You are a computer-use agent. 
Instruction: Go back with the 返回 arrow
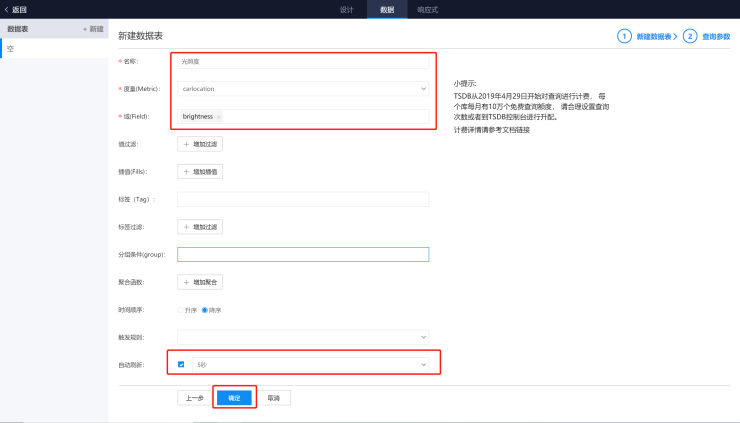click(15, 9)
